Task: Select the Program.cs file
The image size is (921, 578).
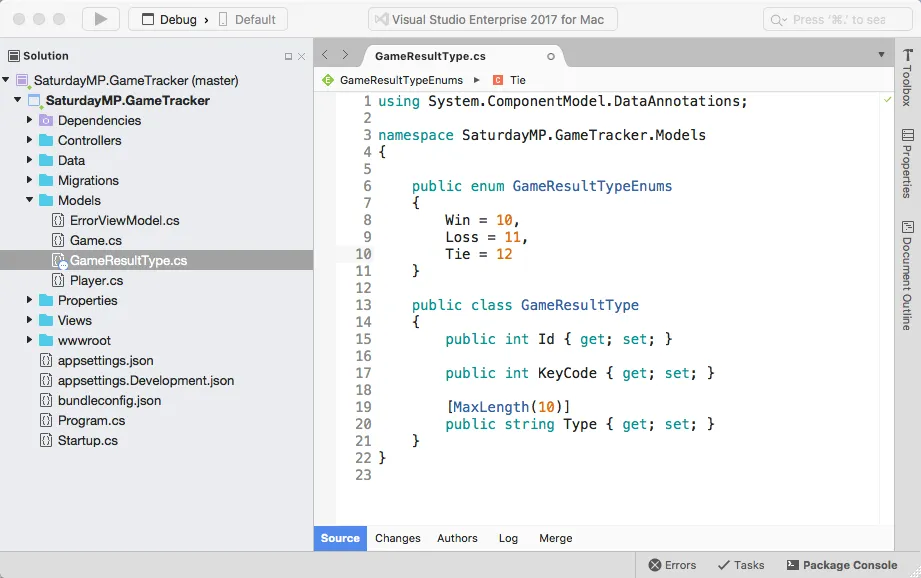Action: click(91, 420)
